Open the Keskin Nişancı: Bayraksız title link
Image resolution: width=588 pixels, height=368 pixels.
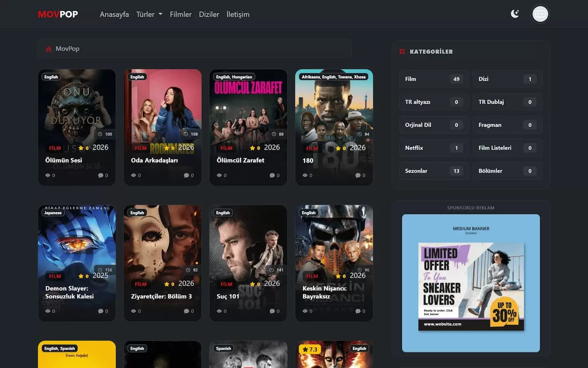coord(324,292)
